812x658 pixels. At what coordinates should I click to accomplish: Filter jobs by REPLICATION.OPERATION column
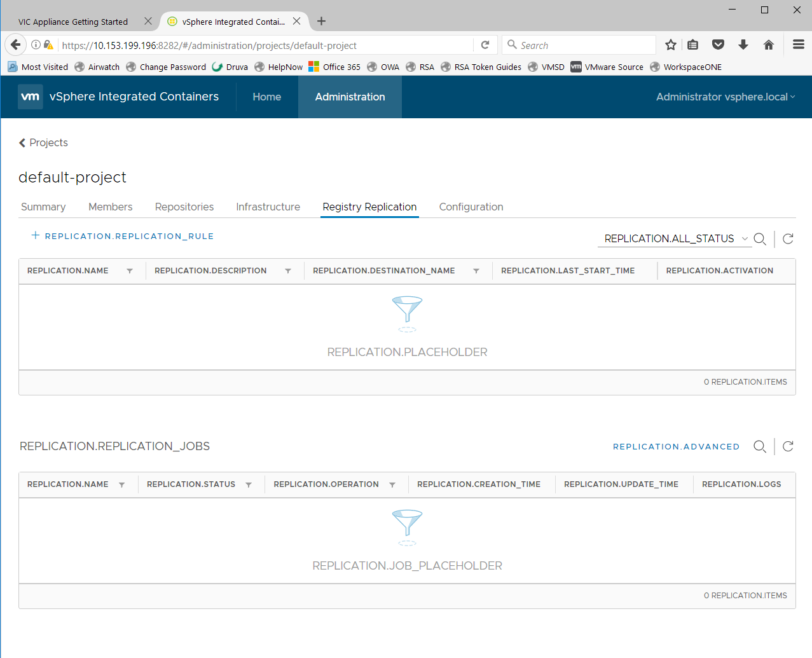coord(392,484)
